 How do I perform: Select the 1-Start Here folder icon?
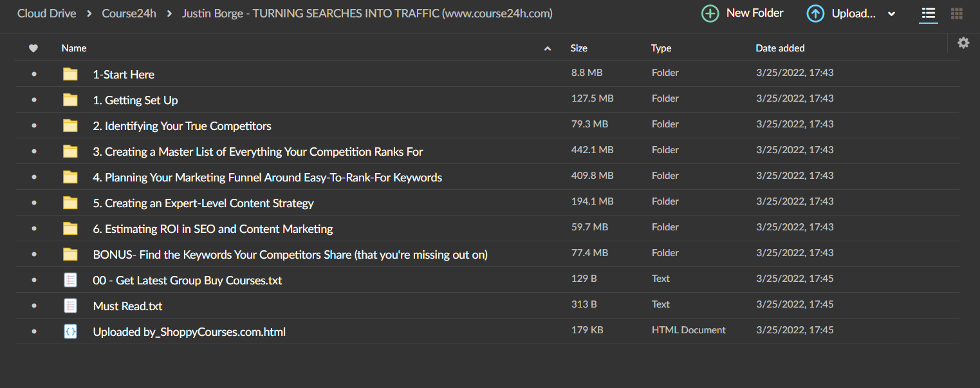[x=70, y=74]
